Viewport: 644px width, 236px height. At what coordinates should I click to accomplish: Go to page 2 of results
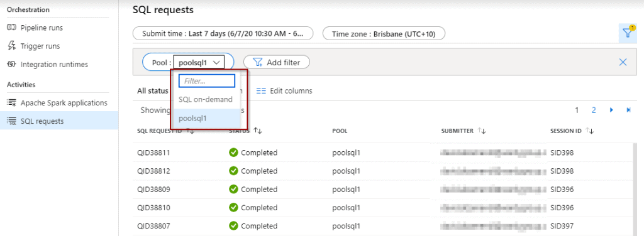tap(594, 110)
